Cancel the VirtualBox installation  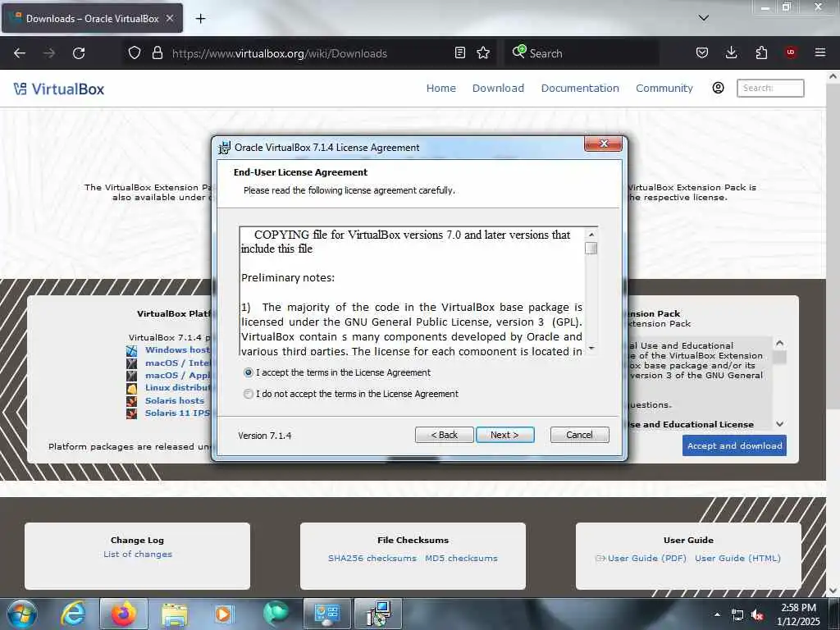(580, 435)
